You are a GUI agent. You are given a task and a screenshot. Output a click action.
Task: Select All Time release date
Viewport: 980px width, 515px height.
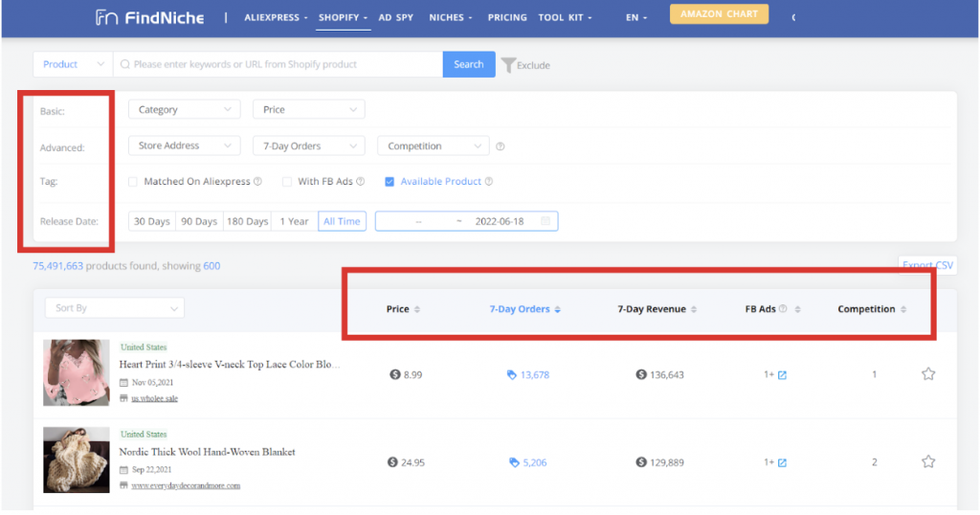(x=342, y=221)
